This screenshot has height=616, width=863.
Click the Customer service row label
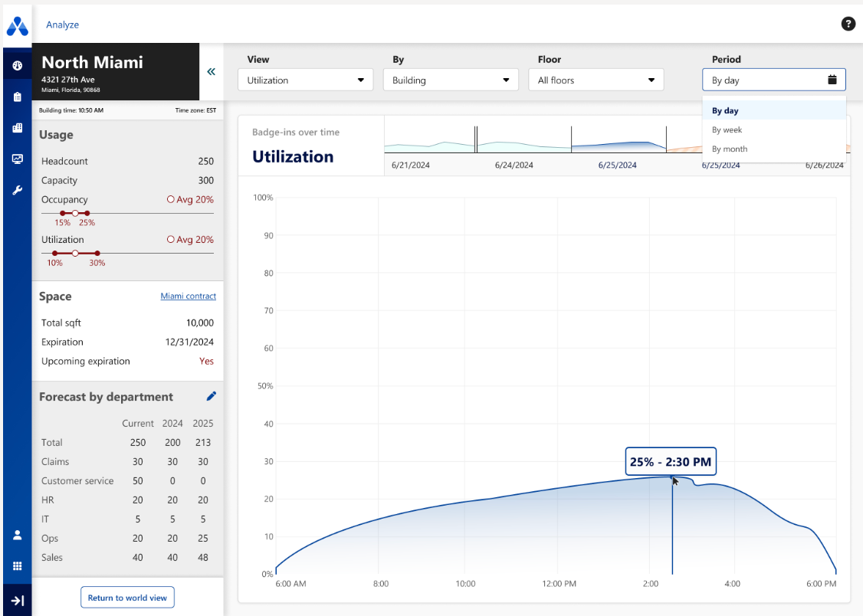(x=77, y=480)
